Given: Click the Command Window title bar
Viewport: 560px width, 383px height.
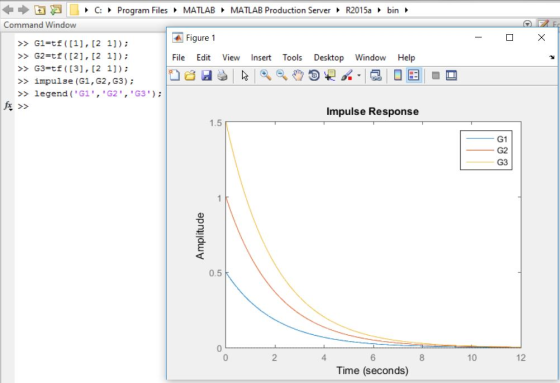Looking at the screenshot, I should (83, 25).
